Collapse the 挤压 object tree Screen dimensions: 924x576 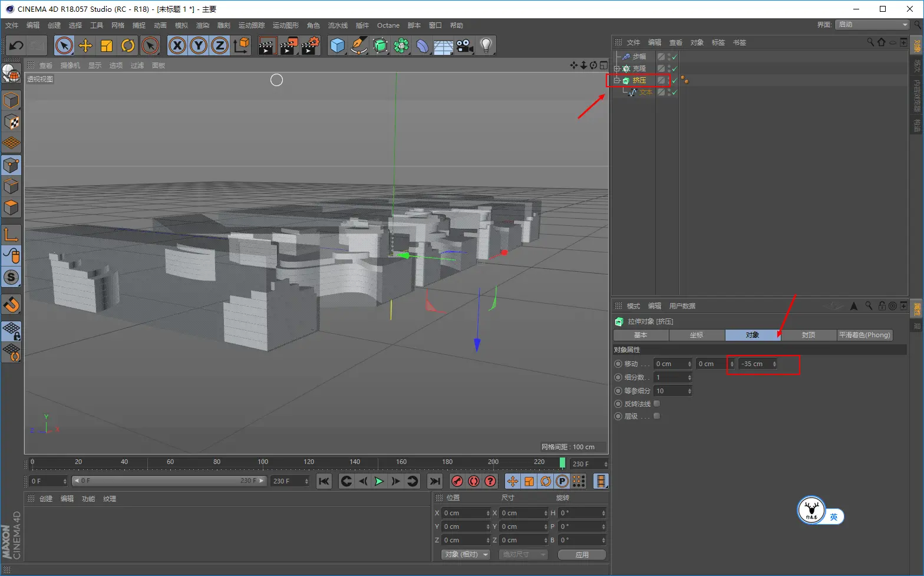tap(617, 81)
